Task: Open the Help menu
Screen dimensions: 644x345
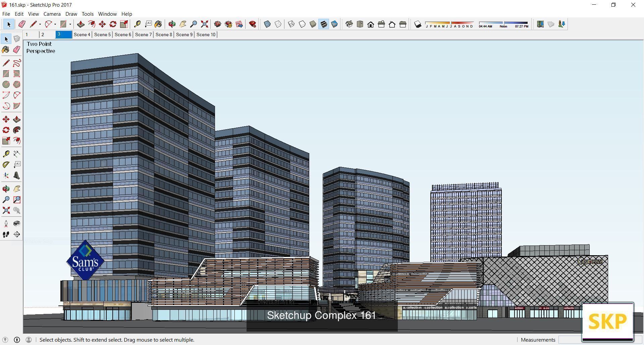Action: coord(126,14)
